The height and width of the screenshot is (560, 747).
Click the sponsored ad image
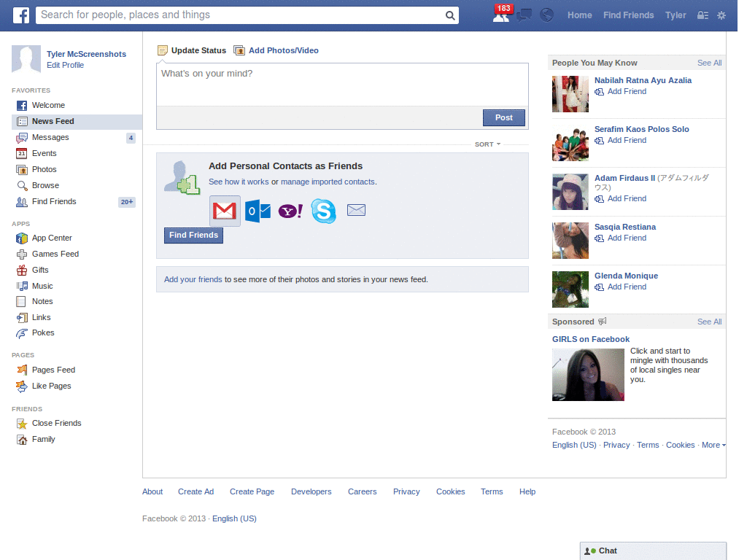[x=588, y=375]
